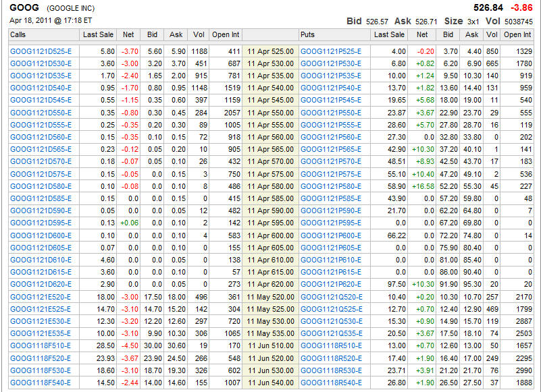Select the GOOG1121Q535-E put link
The width and height of the screenshot is (541, 392).
331,333
